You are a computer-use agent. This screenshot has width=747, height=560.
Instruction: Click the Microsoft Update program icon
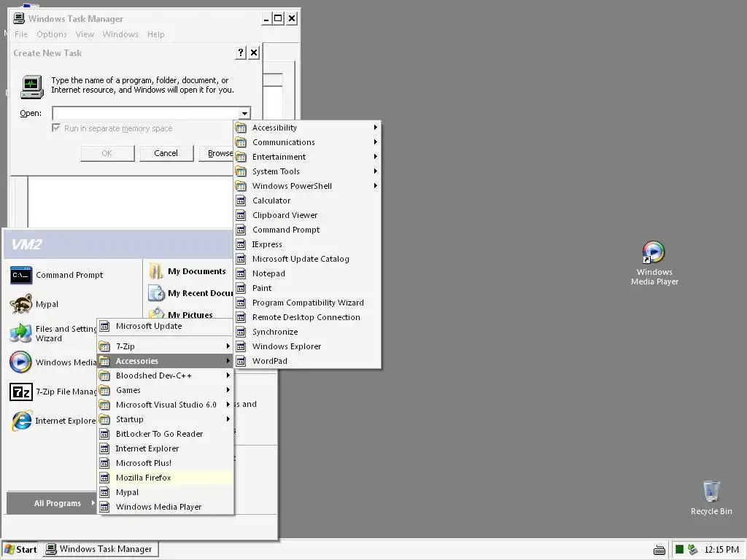(104, 326)
